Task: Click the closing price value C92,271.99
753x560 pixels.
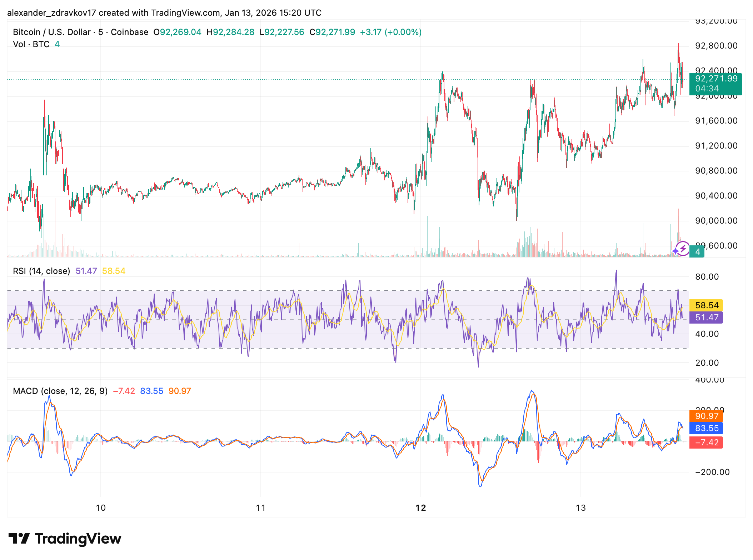Action: click(332, 32)
